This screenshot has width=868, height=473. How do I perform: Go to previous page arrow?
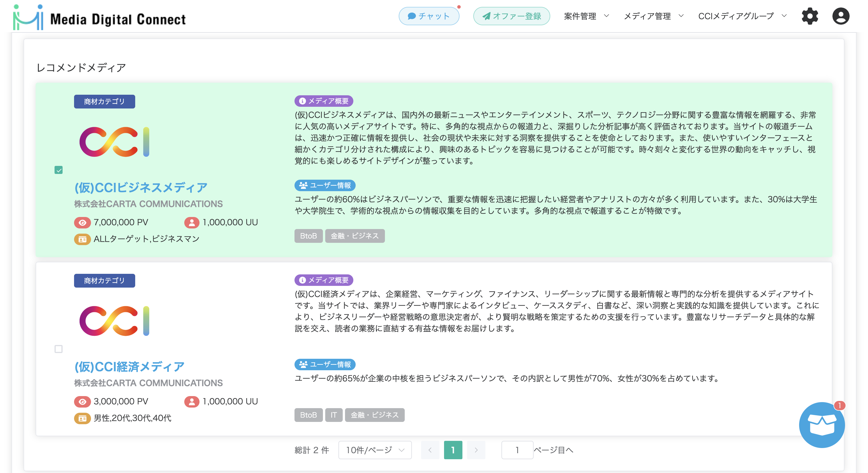(x=430, y=450)
